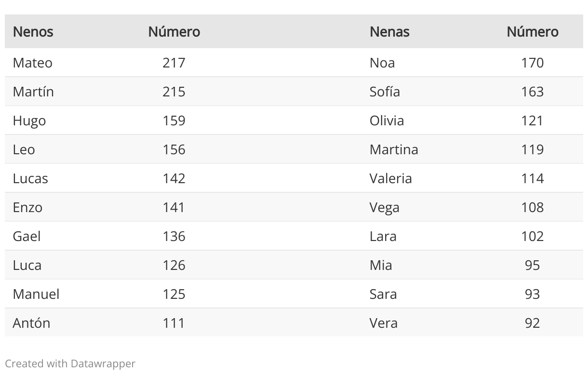This screenshot has height=375, width=588.
Task: Click the Número header beside Nenos
Action: (x=174, y=32)
